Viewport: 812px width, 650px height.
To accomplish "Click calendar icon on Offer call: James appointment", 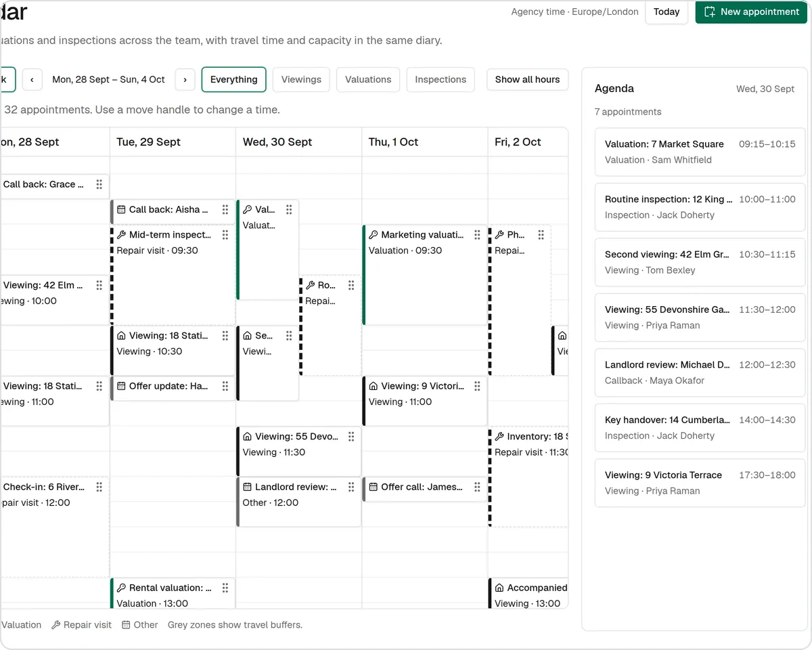I will tap(373, 487).
